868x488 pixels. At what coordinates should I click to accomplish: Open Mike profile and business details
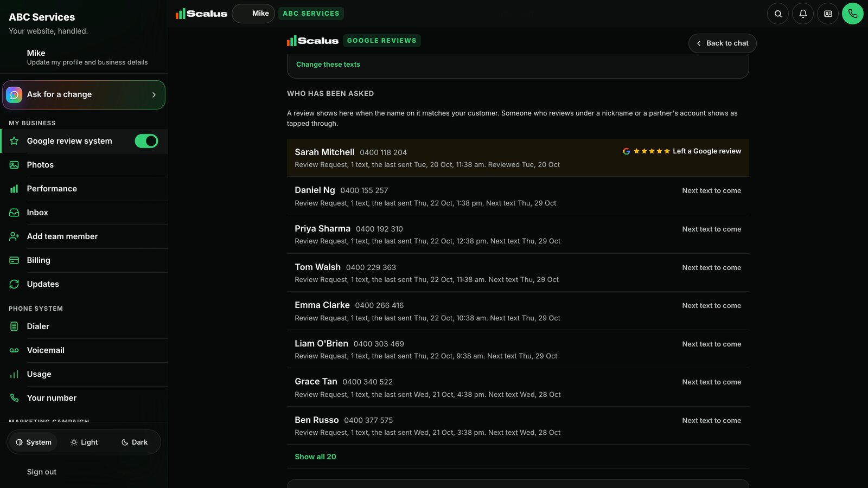[84, 57]
